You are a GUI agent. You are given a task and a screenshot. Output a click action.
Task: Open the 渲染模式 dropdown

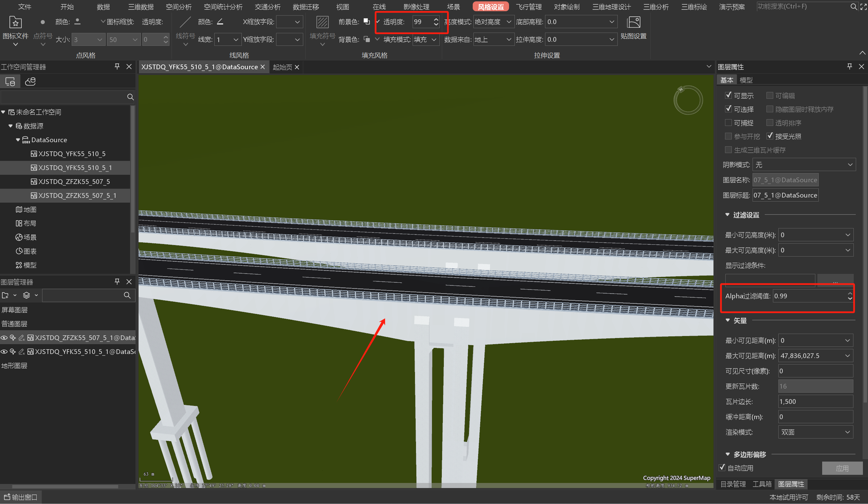coord(815,432)
